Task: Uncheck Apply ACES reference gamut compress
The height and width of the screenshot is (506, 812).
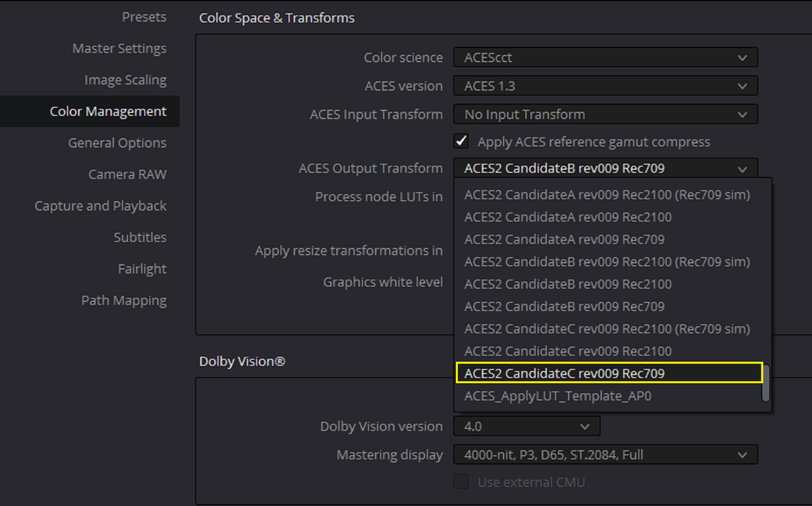Action: [x=461, y=141]
